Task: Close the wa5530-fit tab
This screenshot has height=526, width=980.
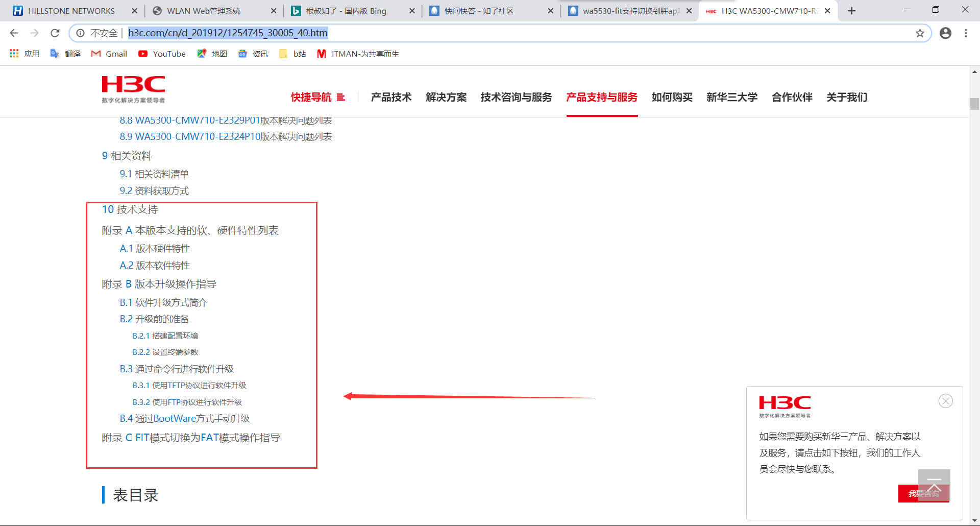Action: 689,11
